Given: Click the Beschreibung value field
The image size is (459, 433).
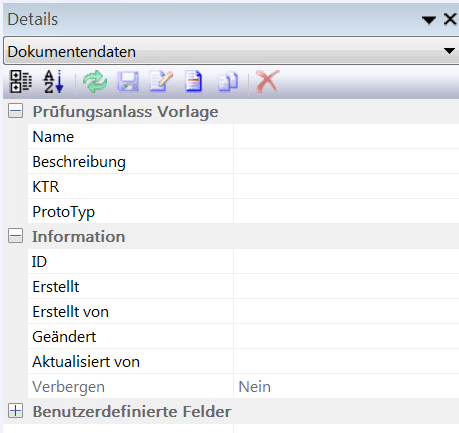Looking at the screenshot, I should [346, 161].
